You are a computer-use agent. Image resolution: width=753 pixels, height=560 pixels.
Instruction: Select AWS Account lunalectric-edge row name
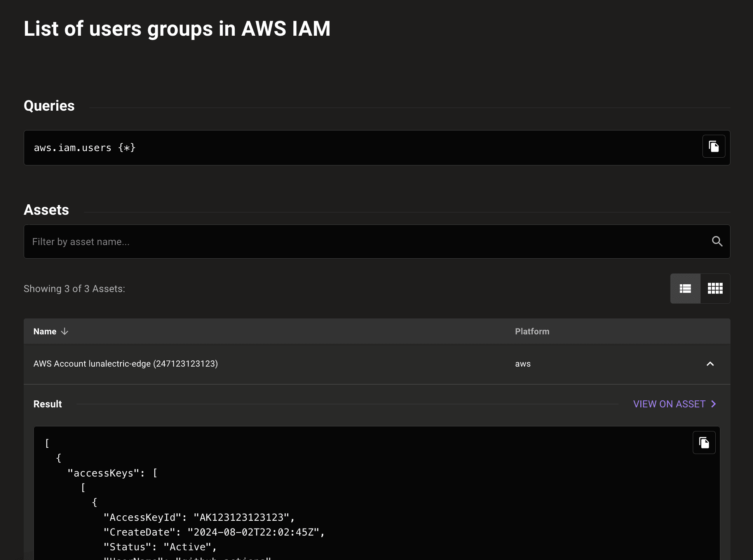[125, 364]
